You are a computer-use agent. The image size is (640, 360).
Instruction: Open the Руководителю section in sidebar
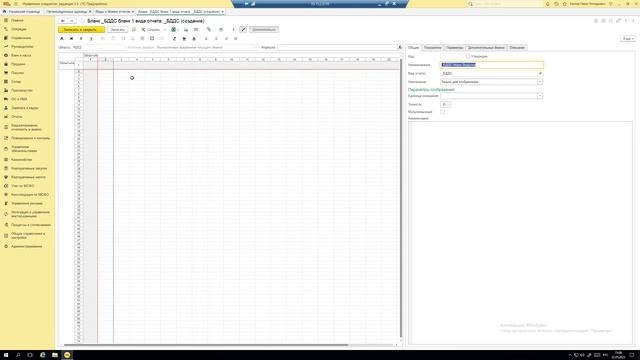(22, 47)
